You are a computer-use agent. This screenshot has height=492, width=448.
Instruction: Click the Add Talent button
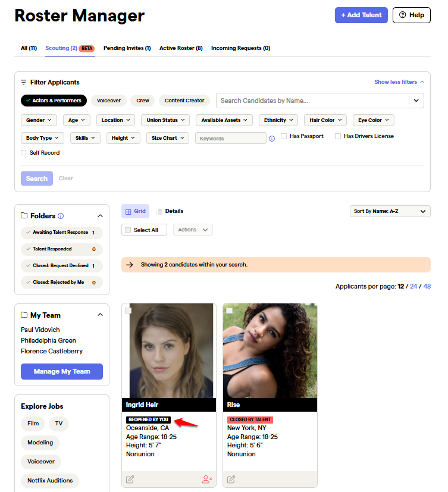[x=361, y=15]
